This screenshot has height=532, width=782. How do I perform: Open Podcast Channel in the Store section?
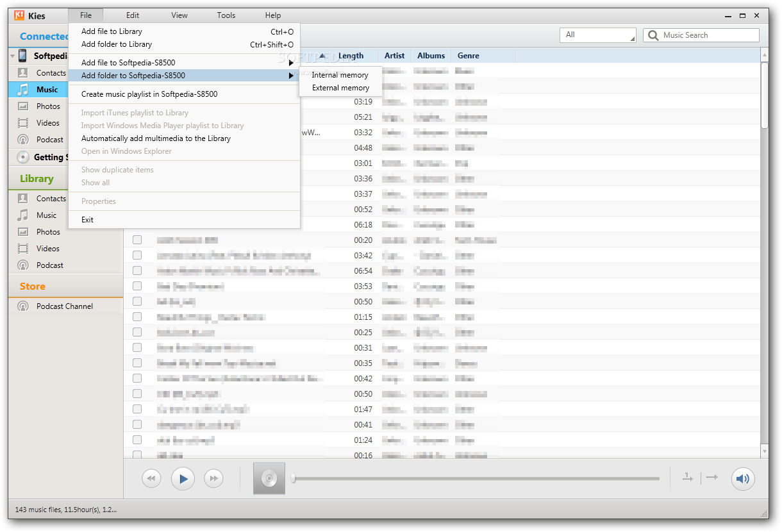(64, 306)
